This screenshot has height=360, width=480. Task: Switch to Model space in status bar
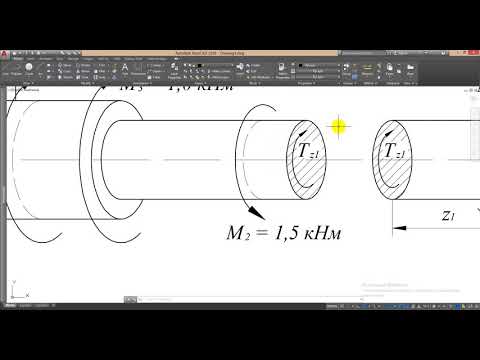tap(332, 306)
